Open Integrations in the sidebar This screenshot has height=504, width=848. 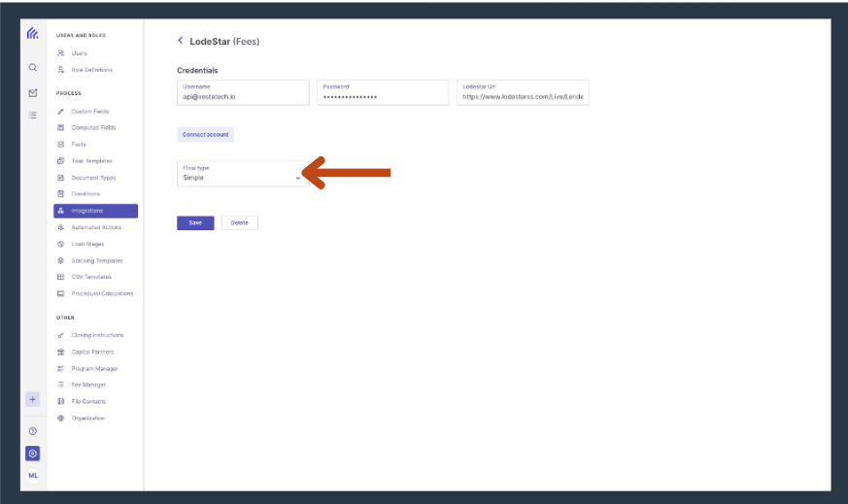pos(96,211)
